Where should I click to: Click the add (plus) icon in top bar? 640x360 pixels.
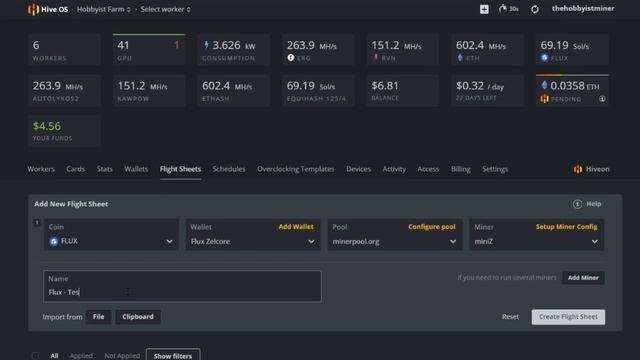point(484,9)
